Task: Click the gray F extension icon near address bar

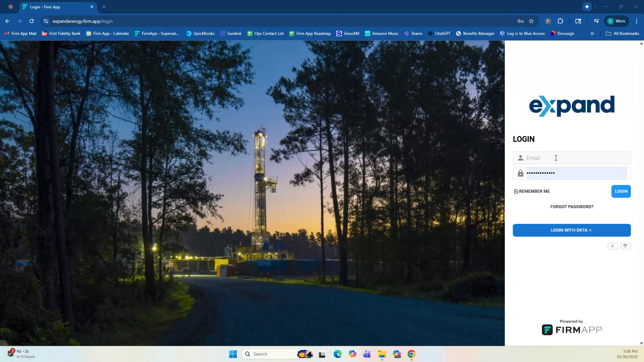Action: [x=548, y=21]
